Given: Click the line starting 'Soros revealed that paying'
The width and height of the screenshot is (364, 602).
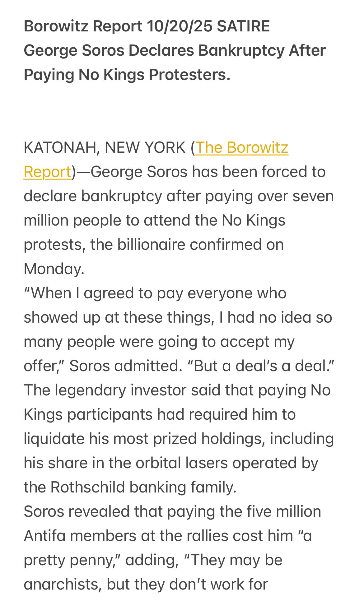Looking at the screenshot, I should coord(172,511).
